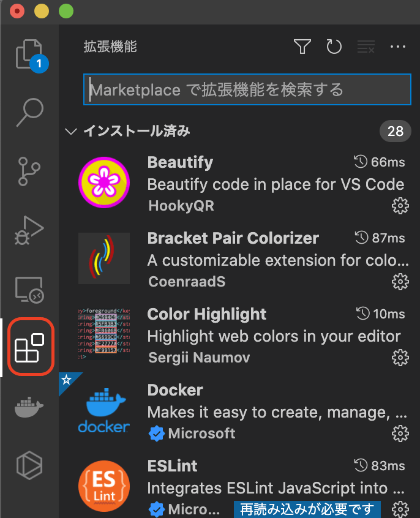Open the Search view magnifier icon
Viewport: 420px width, 518px height.
click(30, 112)
